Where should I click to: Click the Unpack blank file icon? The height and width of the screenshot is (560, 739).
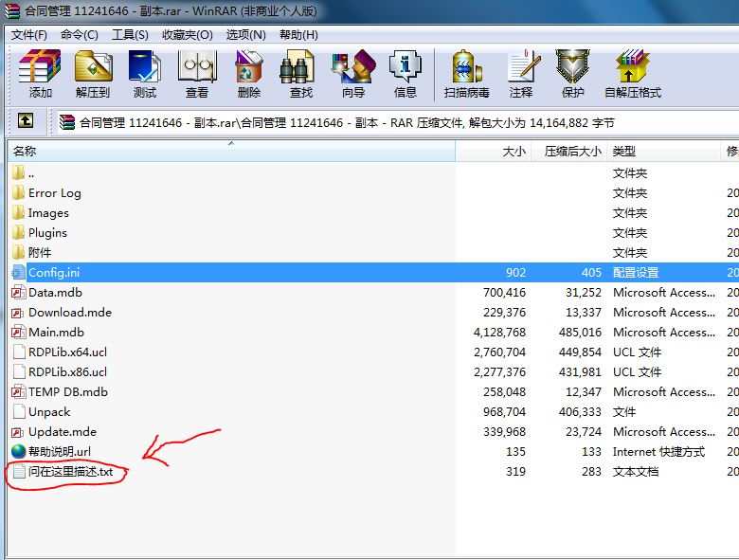(x=18, y=411)
